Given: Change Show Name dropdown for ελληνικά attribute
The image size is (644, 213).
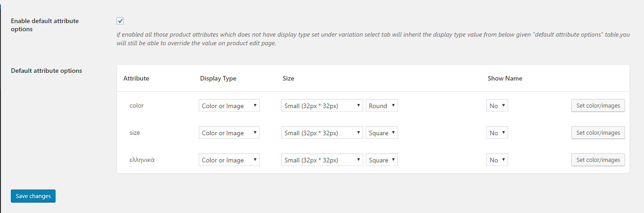Looking at the screenshot, I should pos(497,160).
